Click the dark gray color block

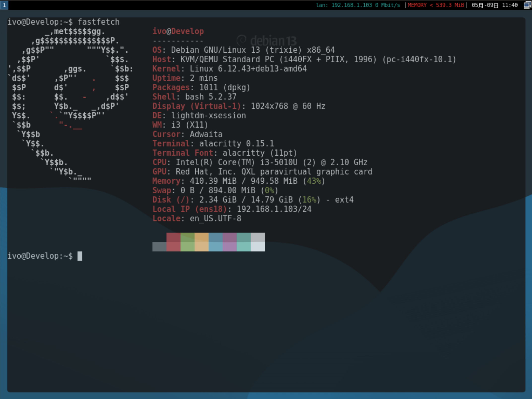[x=159, y=247]
